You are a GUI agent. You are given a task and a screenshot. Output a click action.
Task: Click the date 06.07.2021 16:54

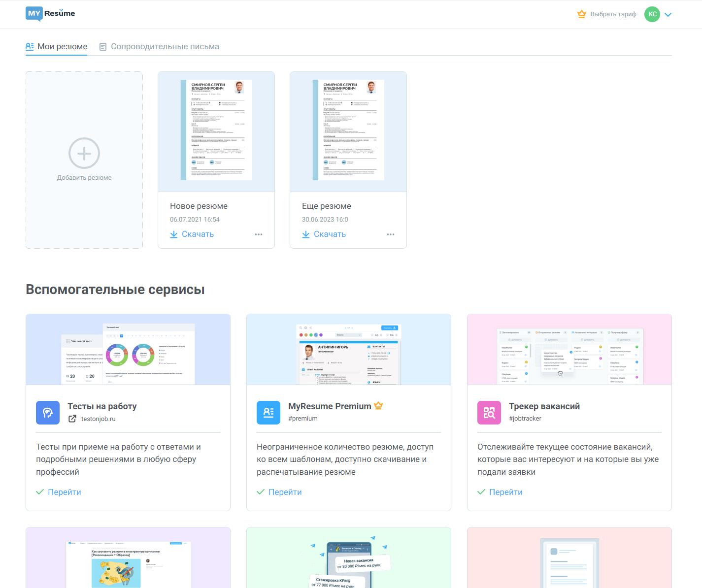pos(195,220)
